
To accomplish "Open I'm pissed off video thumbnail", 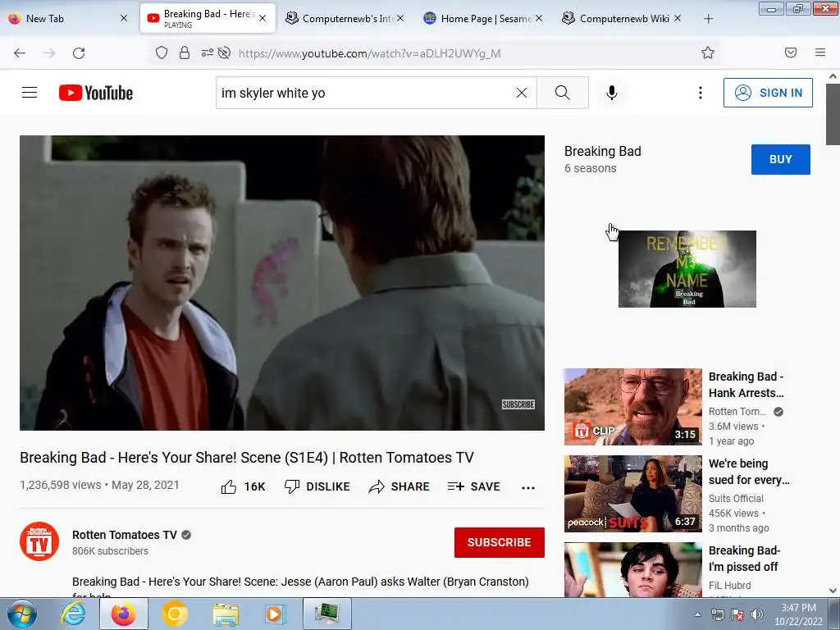I will pyautogui.click(x=632, y=569).
